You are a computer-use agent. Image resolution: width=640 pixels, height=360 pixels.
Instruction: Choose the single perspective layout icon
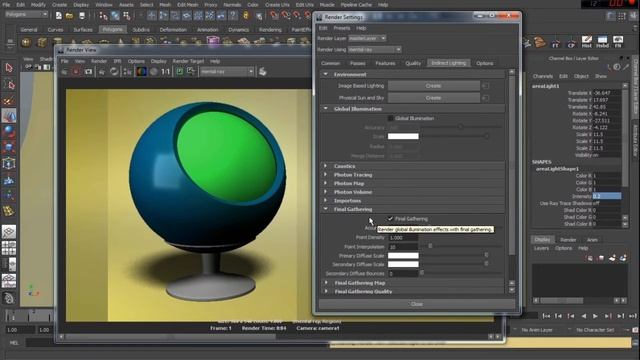coord(9,231)
